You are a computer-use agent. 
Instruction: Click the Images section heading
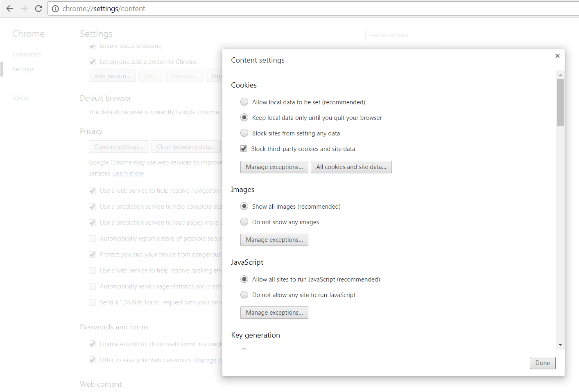coord(242,189)
